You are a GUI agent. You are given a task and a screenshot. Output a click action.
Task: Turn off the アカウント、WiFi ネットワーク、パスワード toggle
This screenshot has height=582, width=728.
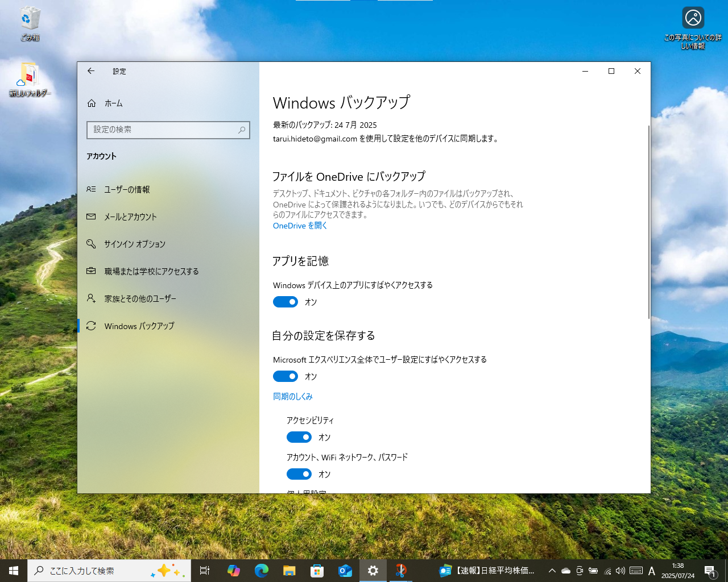(299, 474)
